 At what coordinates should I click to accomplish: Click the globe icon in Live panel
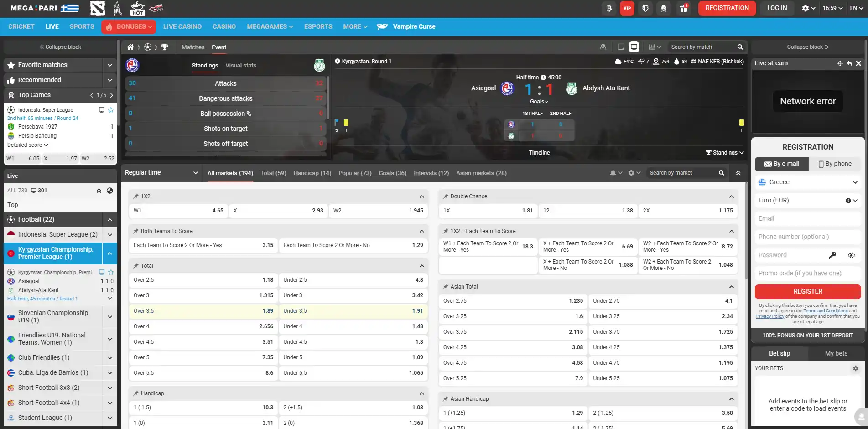110,191
